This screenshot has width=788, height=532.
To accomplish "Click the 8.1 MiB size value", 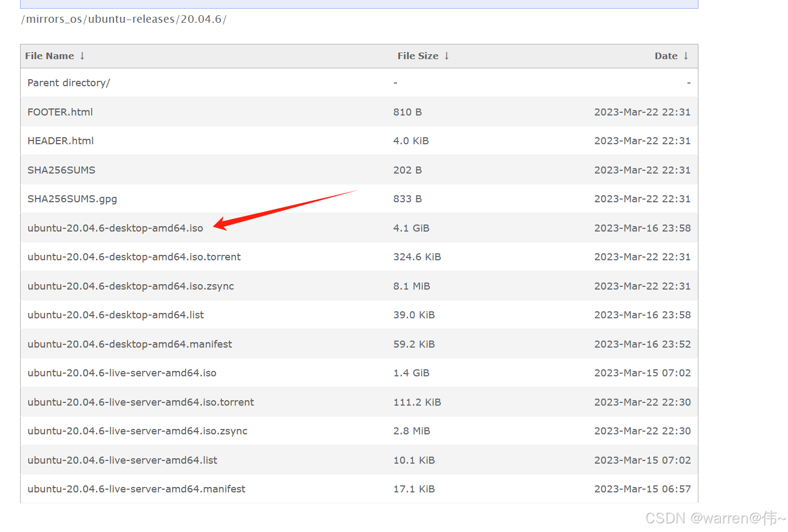I will click(412, 286).
